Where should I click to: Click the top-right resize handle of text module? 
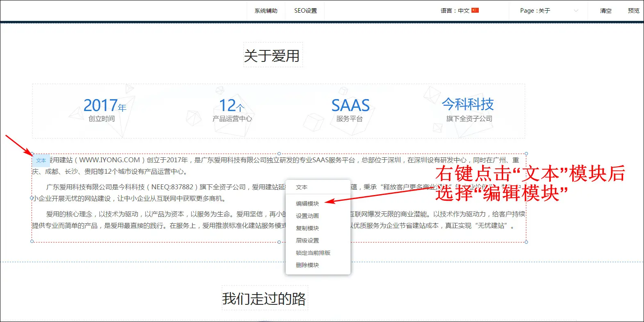526,154
